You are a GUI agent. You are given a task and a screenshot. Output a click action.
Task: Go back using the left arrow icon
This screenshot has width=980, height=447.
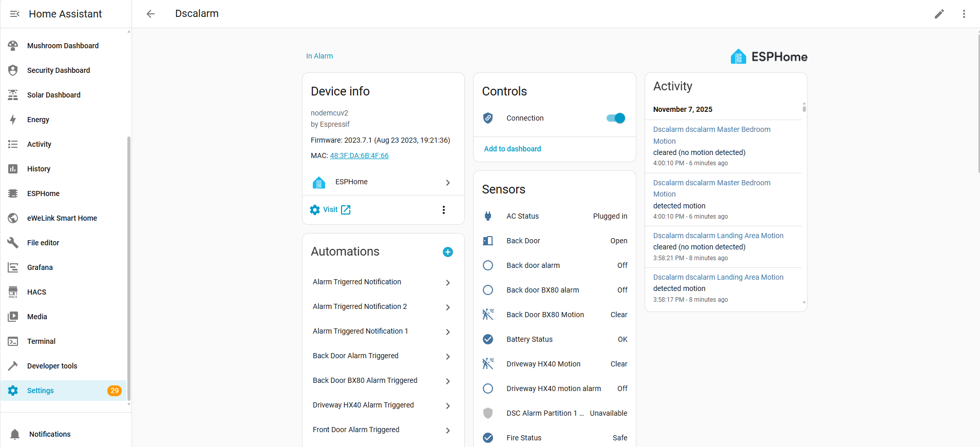tap(150, 14)
